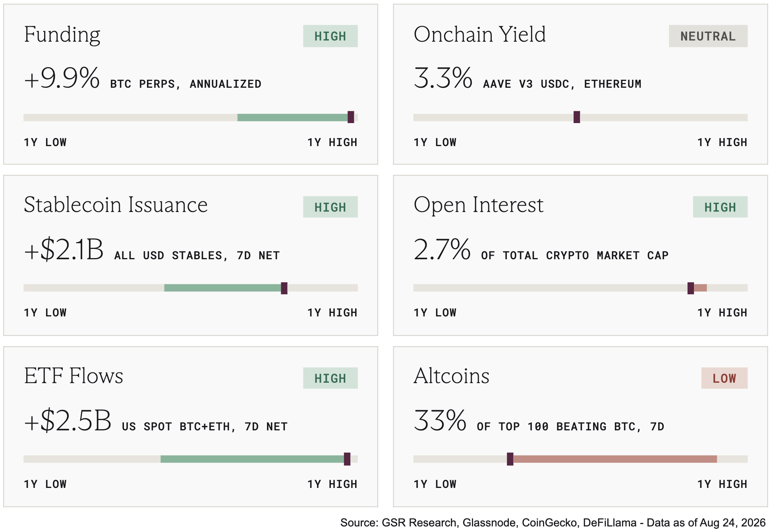Click the Open Interest range marker
773x532 pixels.
coord(691,288)
